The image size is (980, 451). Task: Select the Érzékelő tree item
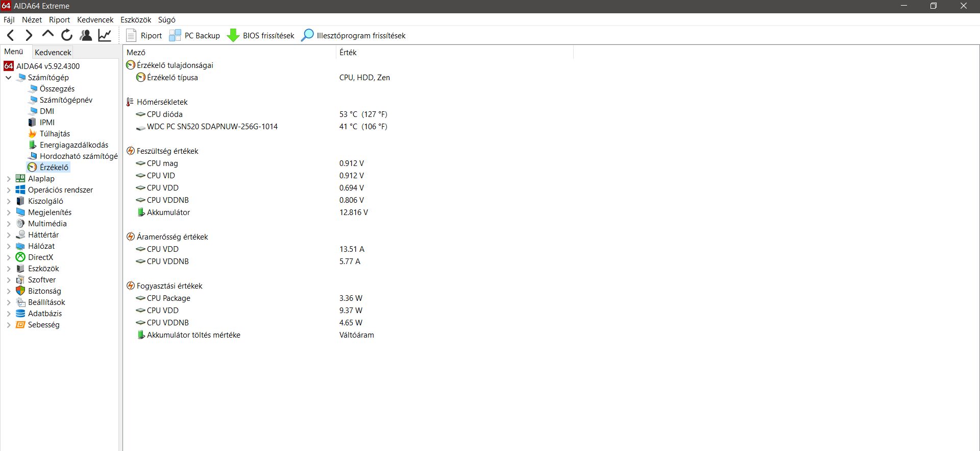[x=54, y=168]
